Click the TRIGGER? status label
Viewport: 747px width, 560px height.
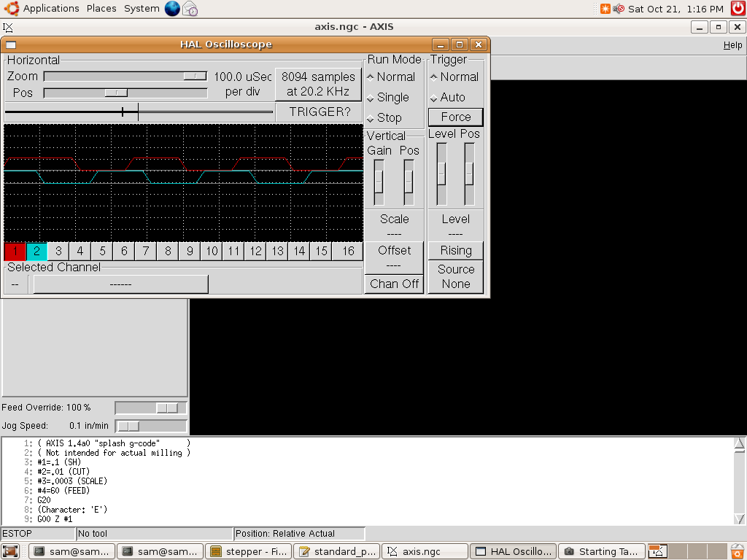click(320, 112)
